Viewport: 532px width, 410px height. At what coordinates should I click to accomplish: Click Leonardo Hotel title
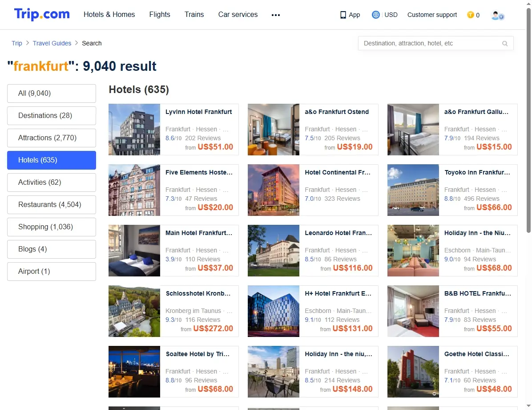click(338, 233)
